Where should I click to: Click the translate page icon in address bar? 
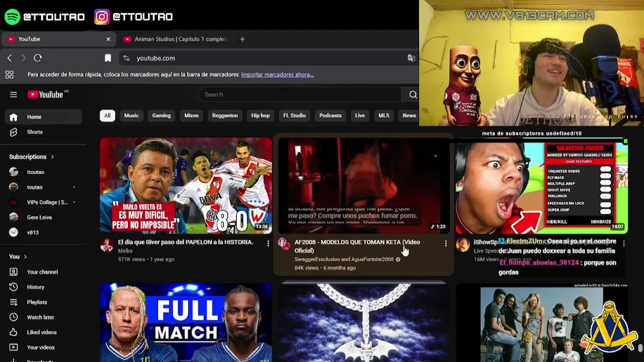point(411,58)
